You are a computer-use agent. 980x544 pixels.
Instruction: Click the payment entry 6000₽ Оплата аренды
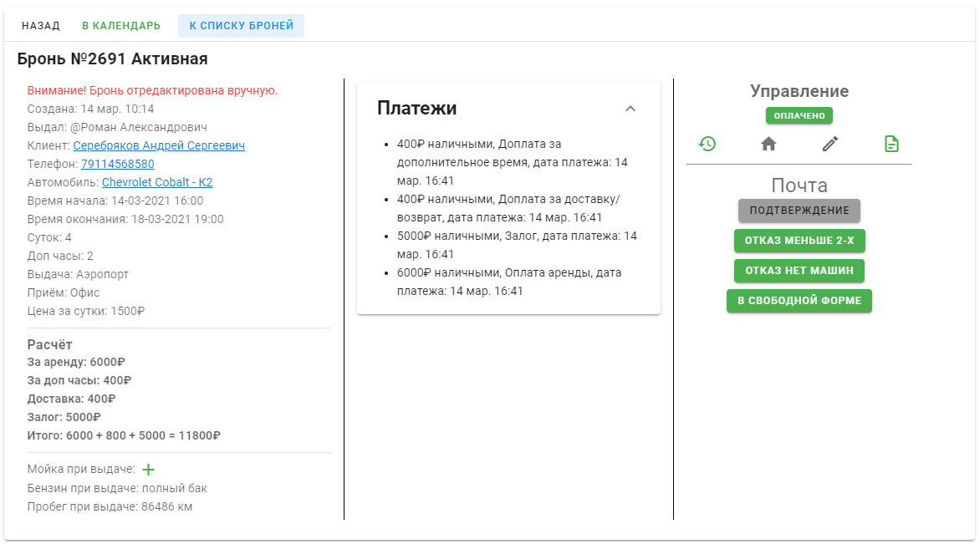tap(509, 282)
